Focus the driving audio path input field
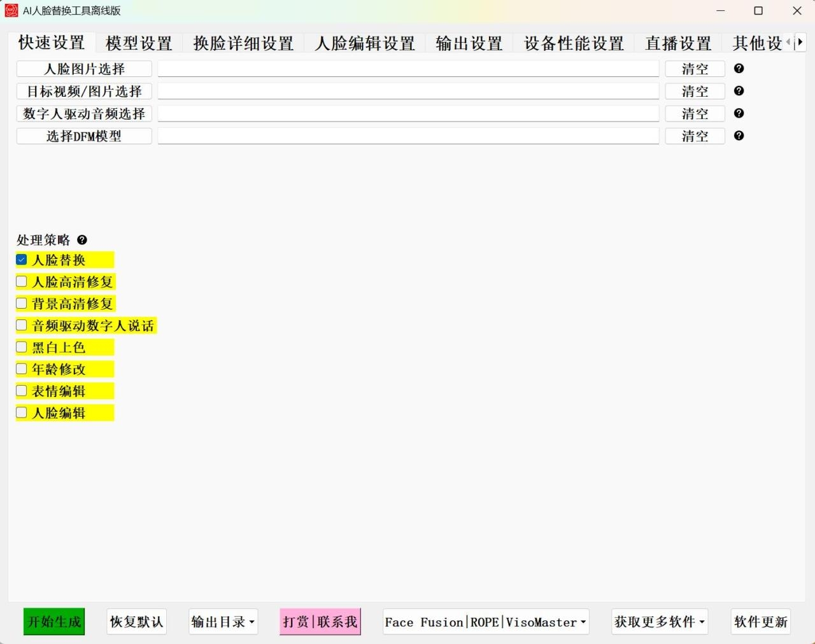Screen dimensions: 815x644 coord(408,113)
